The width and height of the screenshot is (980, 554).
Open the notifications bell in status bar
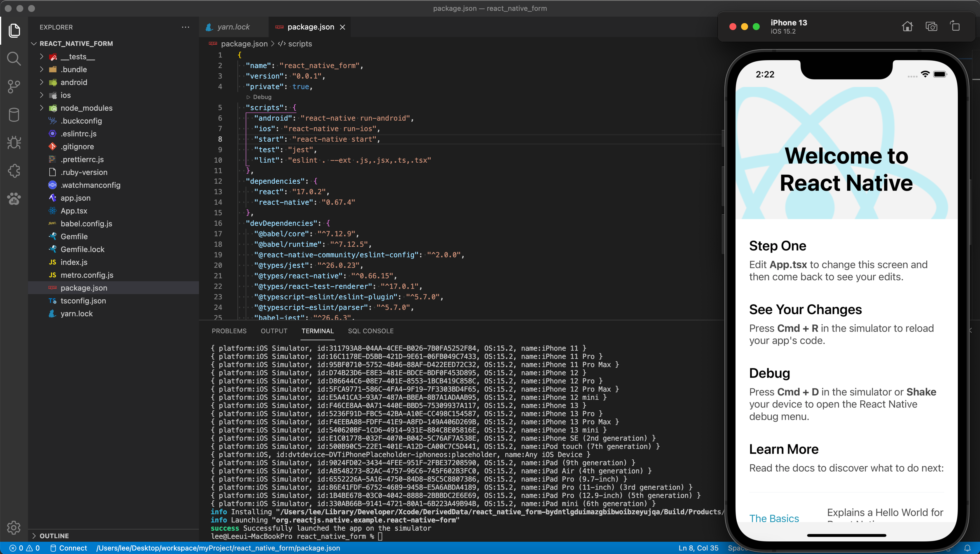coord(967,548)
